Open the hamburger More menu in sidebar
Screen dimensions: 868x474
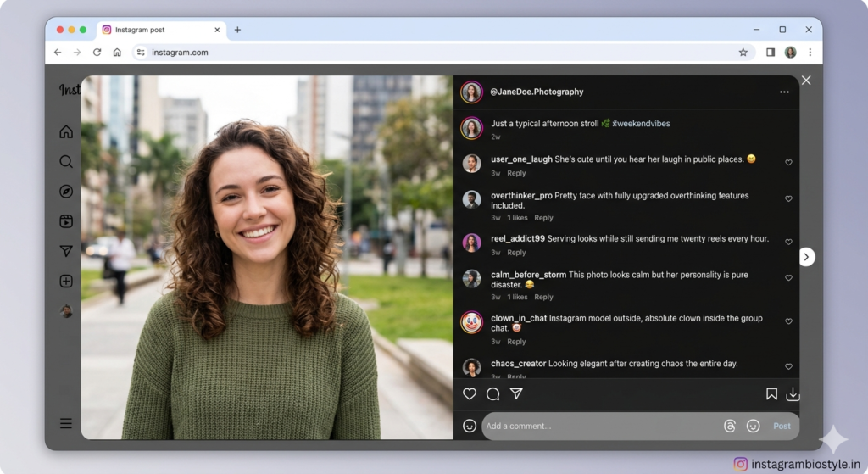pyautogui.click(x=66, y=424)
